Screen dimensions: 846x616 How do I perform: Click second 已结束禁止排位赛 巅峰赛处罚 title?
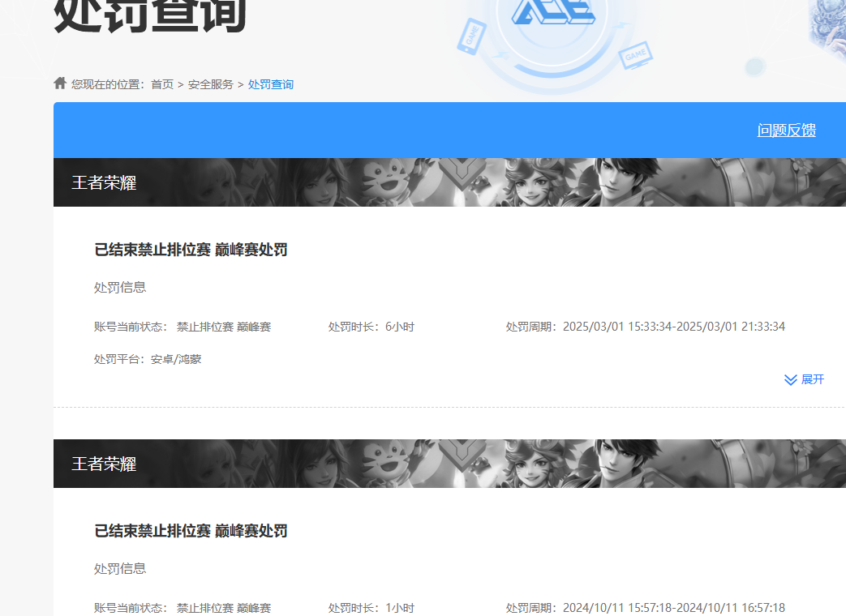[x=191, y=531]
